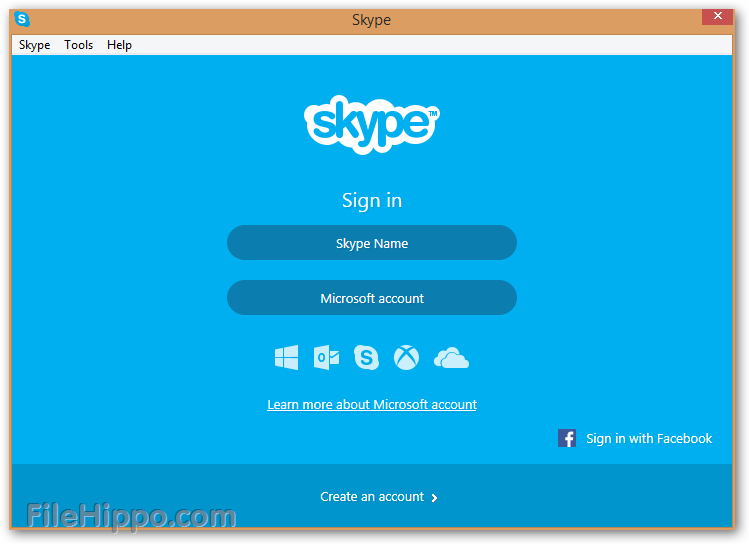Click the Outlook icon below Microsoft account
The height and width of the screenshot is (544, 749).
point(326,357)
